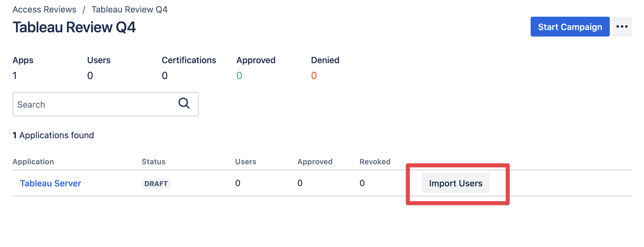Viewport: 644px width, 247px height.
Task: Click the Apps summary count
Action: (x=15, y=75)
